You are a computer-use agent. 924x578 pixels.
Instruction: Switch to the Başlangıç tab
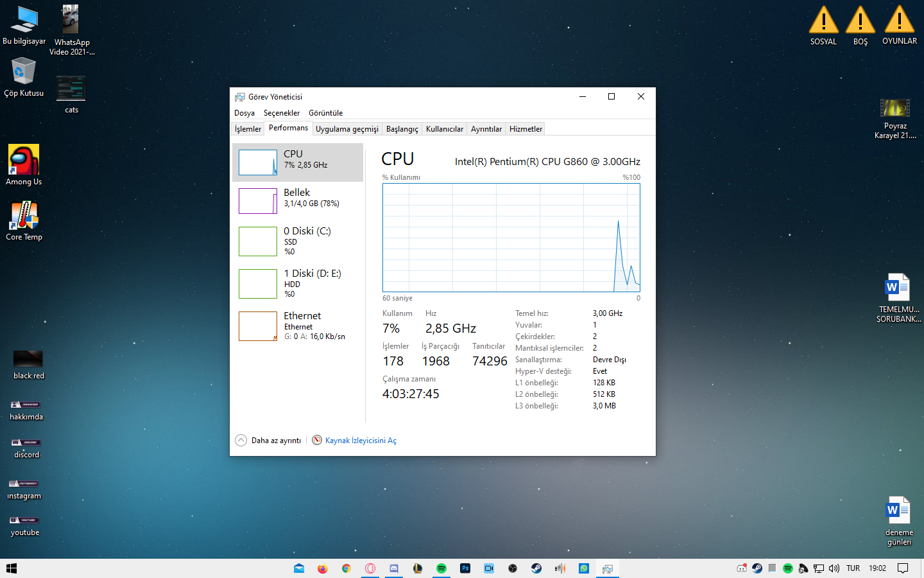pyautogui.click(x=402, y=129)
